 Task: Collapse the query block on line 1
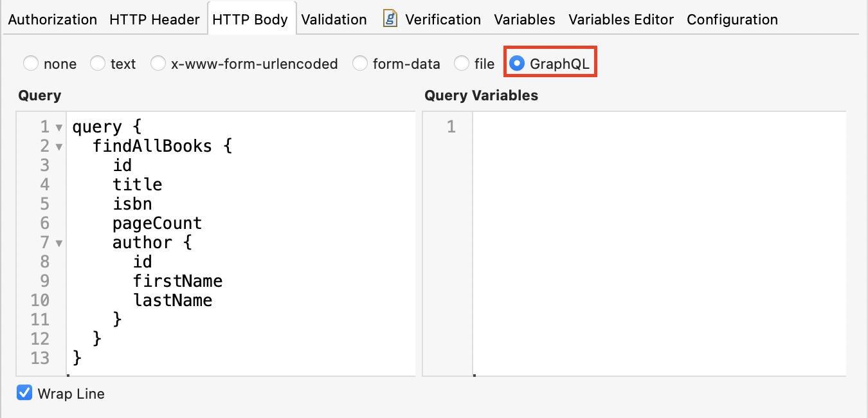[x=59, y=127]
